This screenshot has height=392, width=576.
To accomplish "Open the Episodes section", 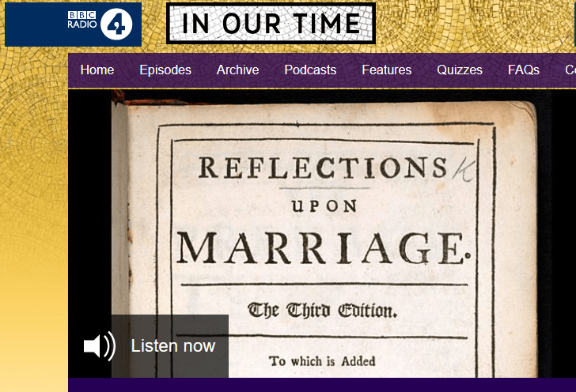I will pyautogui.click(x=165, y=70).
